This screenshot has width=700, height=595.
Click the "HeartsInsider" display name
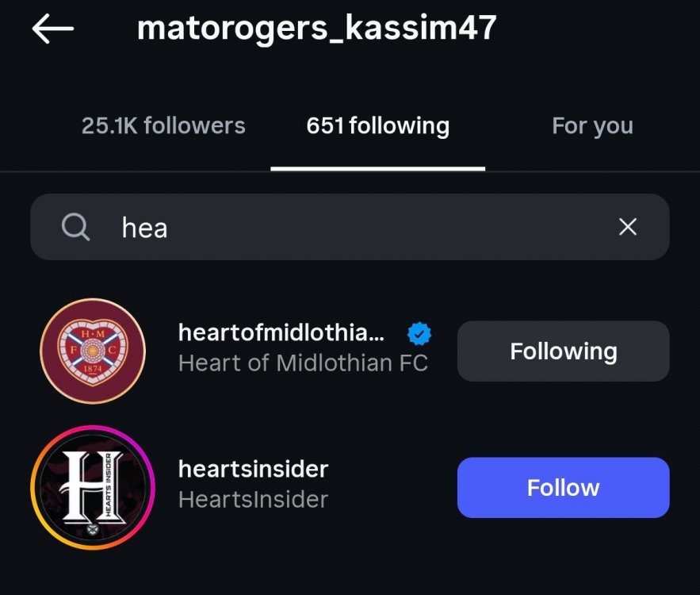[253, 500]
